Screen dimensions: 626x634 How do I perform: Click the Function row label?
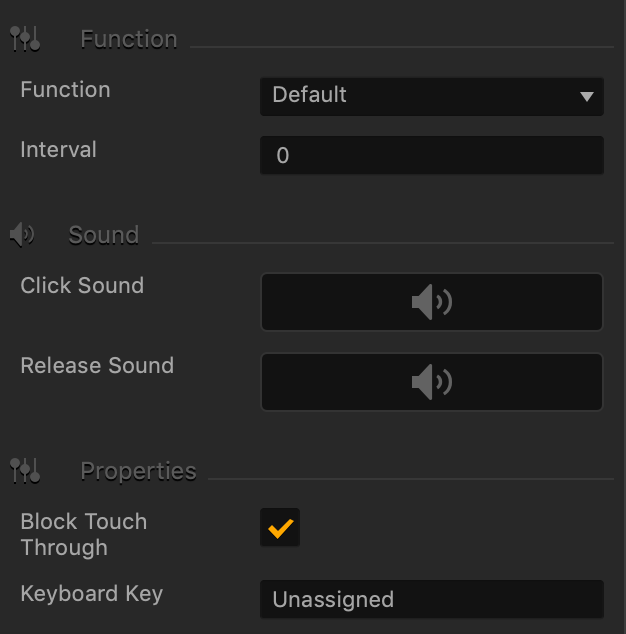tap(66, 89)
